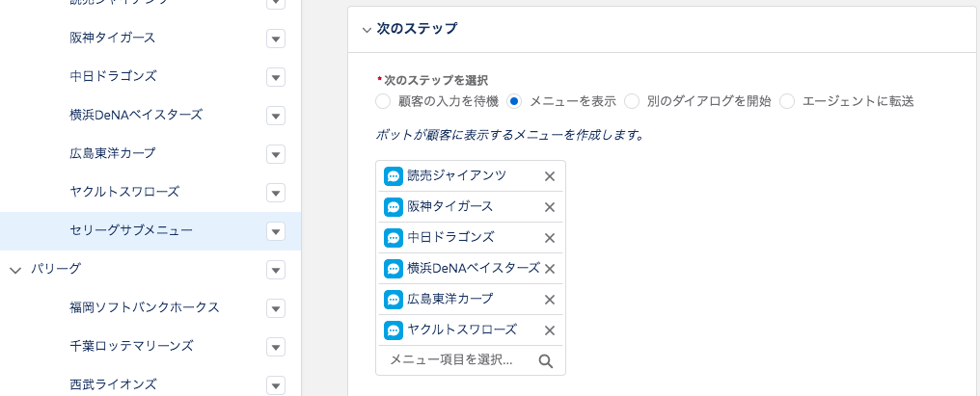Open dropdown for 千葉ロッテマリーンズ in sidebar
980x396 pixels.
click(x=276, y=347)
